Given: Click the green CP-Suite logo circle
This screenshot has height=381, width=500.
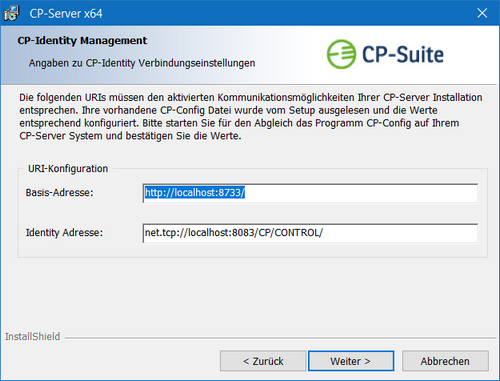Looking at the screenshot, I should tap(341, 54).
